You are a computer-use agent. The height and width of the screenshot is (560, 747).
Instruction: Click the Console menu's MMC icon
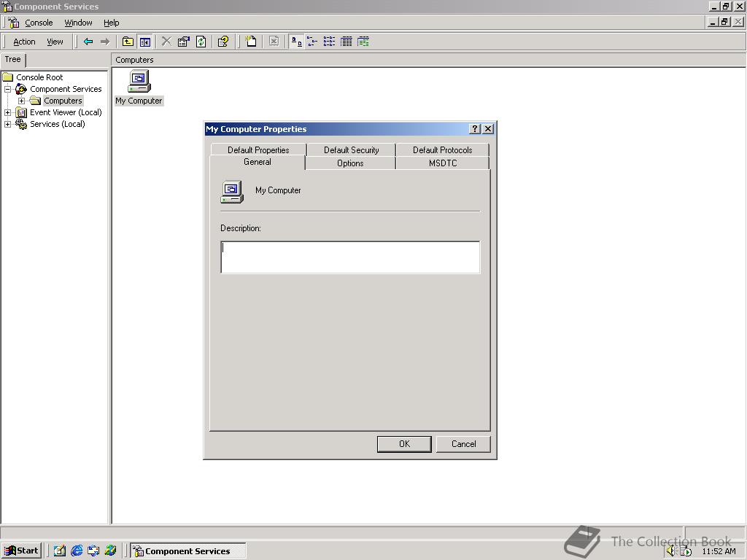[13, 23]
